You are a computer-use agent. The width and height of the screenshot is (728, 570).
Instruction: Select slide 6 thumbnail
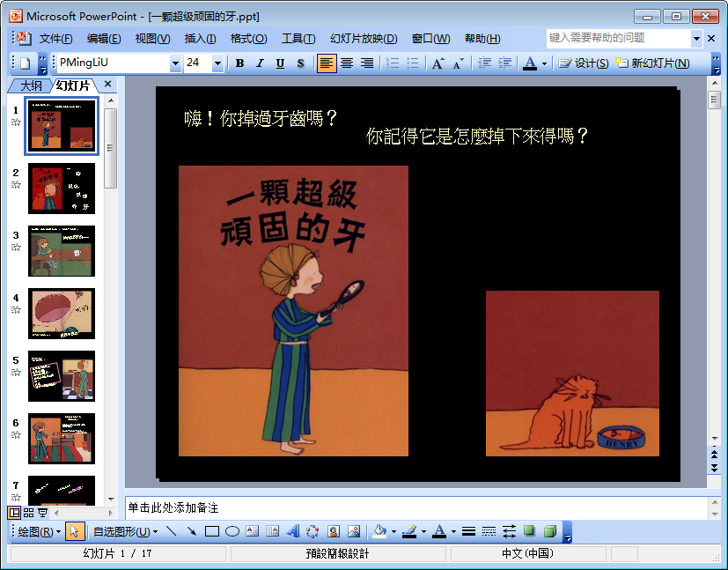click(62, 439)
